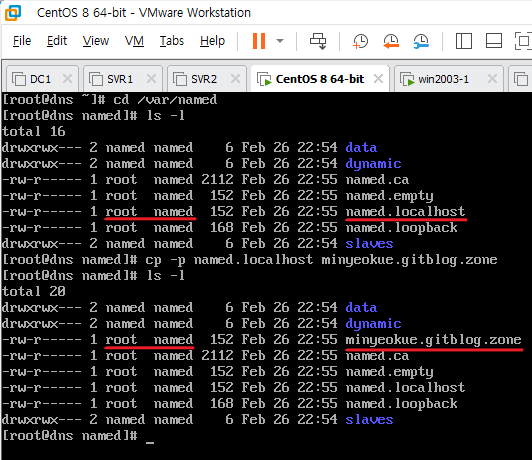
Task: Click the terminal command prompt cursor
Action: point(150,442)
